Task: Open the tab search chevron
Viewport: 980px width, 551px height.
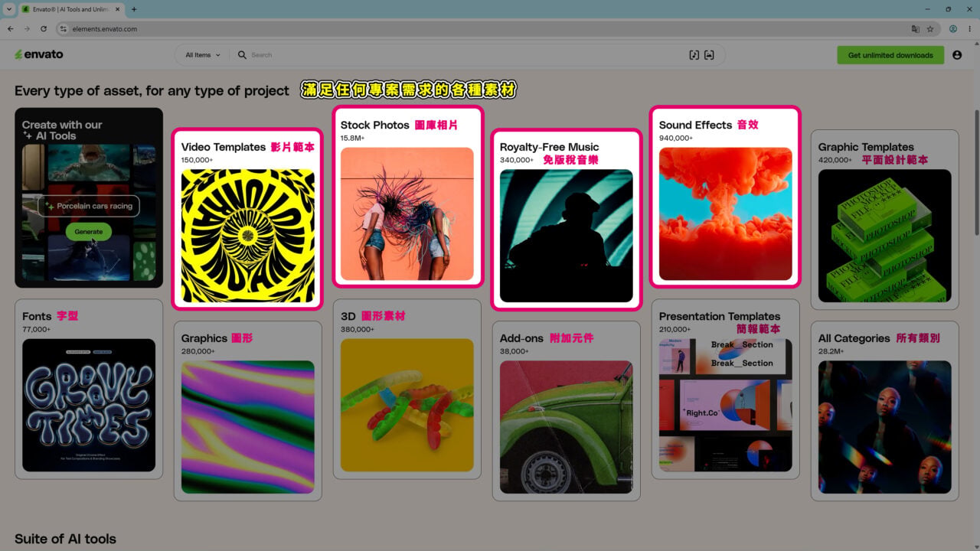Action: 8,9
